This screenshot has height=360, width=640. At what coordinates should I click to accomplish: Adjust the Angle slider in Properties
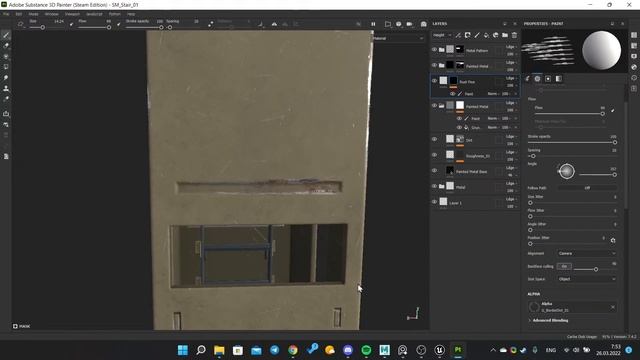[x=597, y=175]
